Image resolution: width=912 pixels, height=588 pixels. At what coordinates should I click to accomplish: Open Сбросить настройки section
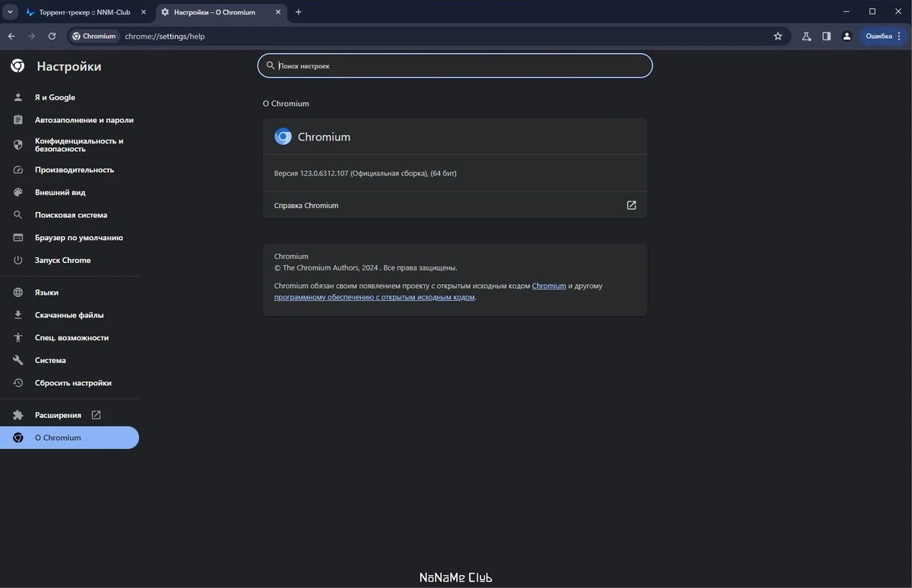(x=69, y=384)
